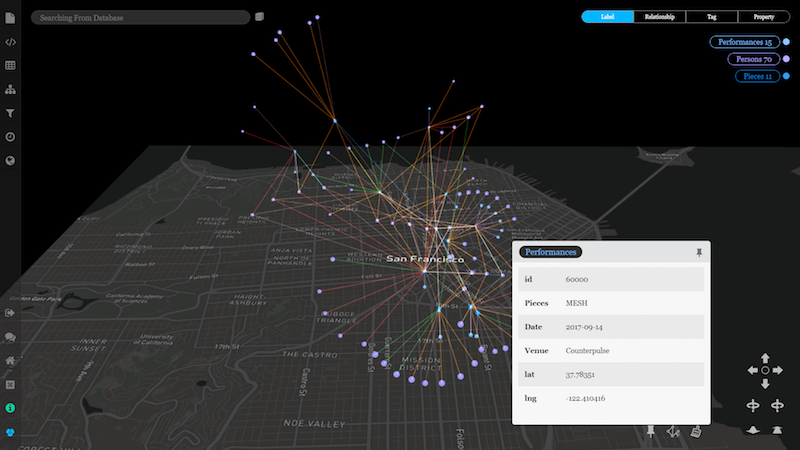Screen dimensions: 800x450
Task: Tilt view with the right tilt icon
Action: click(777, 430)
